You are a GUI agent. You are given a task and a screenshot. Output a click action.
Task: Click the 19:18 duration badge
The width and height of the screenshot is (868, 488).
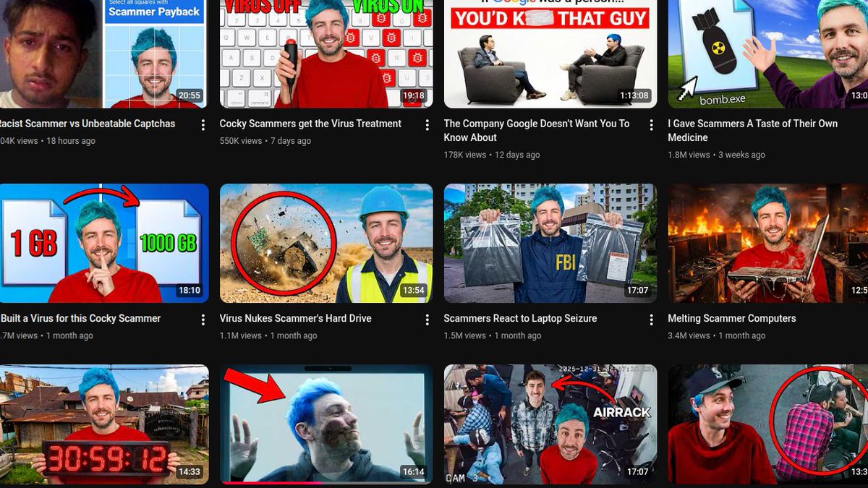pos(414,95)
